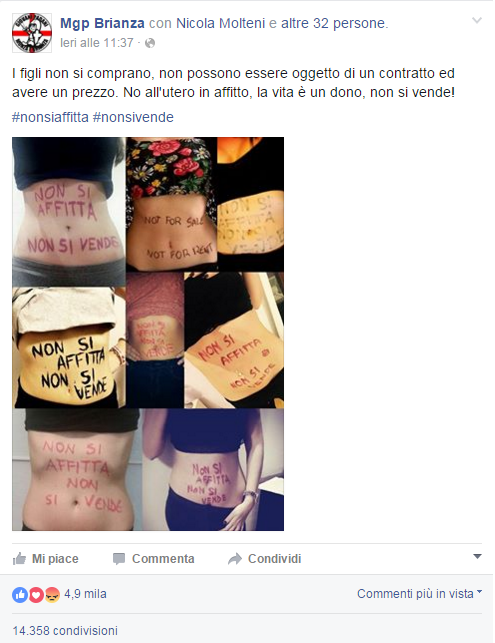Screen dimensions: 495x643
Task: Open Nicola Molteni's profile link
Action: tap(221, 23)
